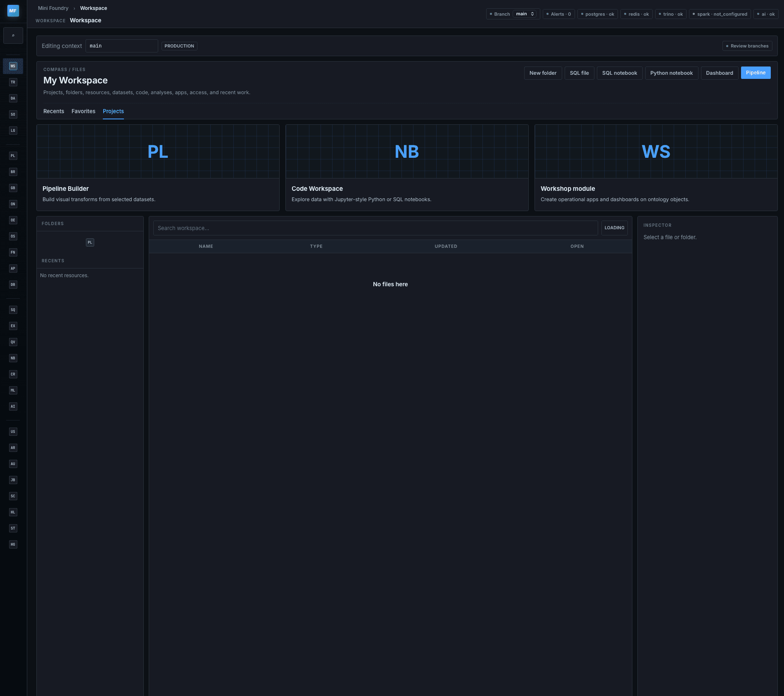The width and height of the screenshot is (784, 696).
Task: Open the OE sidebar icon
Action: pos(13,220)
